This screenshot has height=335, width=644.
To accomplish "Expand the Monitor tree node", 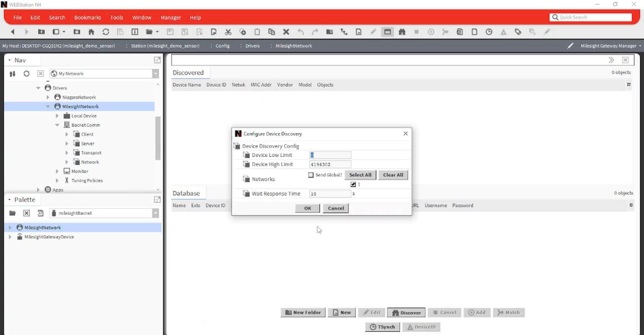I will pyautogui.click(x=57, y=171).
